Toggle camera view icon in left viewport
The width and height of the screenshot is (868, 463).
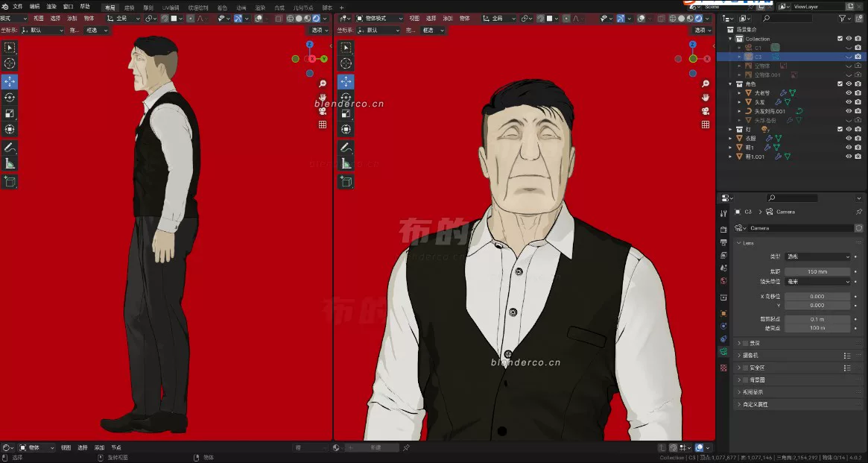pyautogui.click(x=322, y=111)
